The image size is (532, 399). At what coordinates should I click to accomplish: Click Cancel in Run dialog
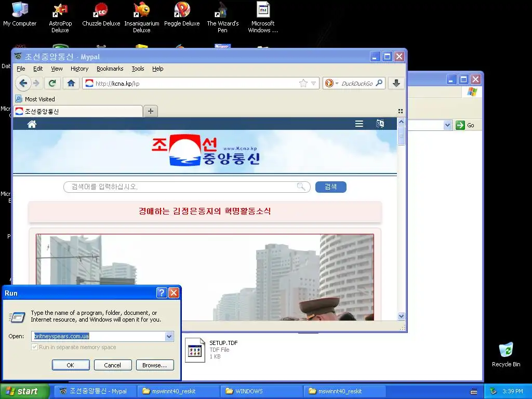point(113,365)
